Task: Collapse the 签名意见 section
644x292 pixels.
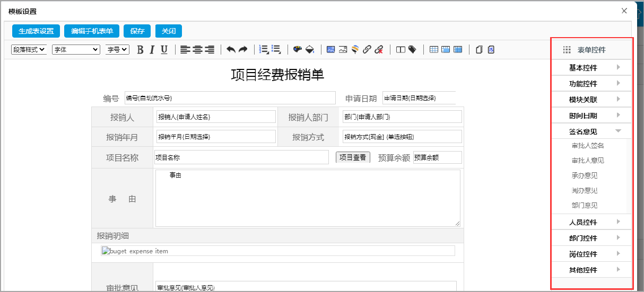Action: coord(591,131)
